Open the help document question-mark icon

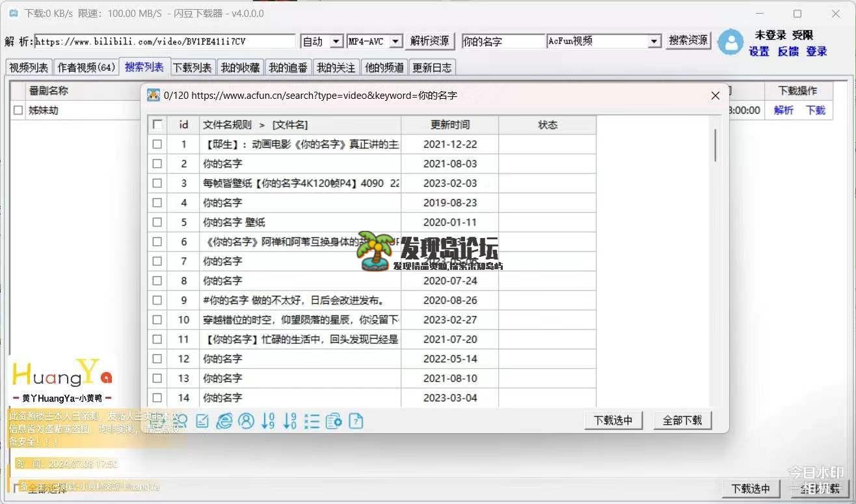pos(356,421)
